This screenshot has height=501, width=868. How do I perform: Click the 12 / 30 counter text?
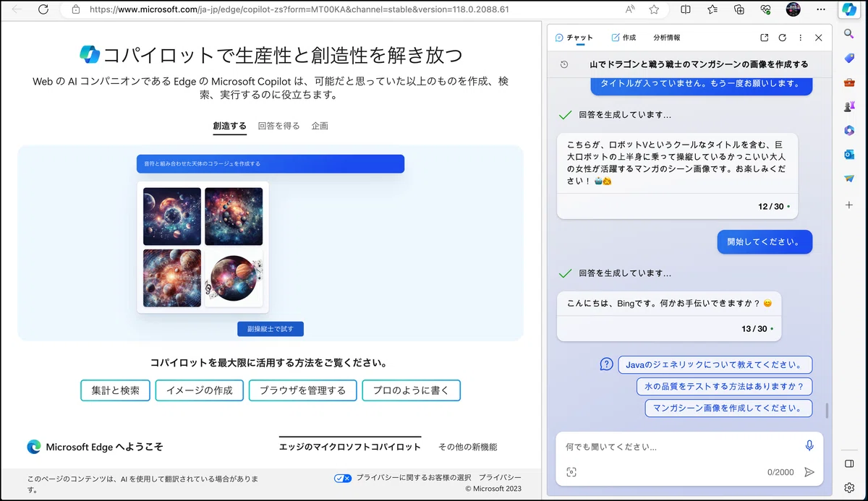771,206
